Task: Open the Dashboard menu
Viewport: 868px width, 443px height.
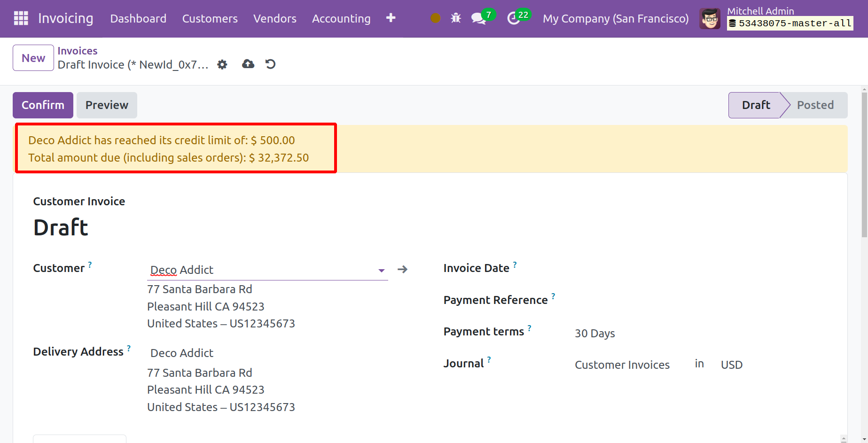Action: click(x=138, y=18)
